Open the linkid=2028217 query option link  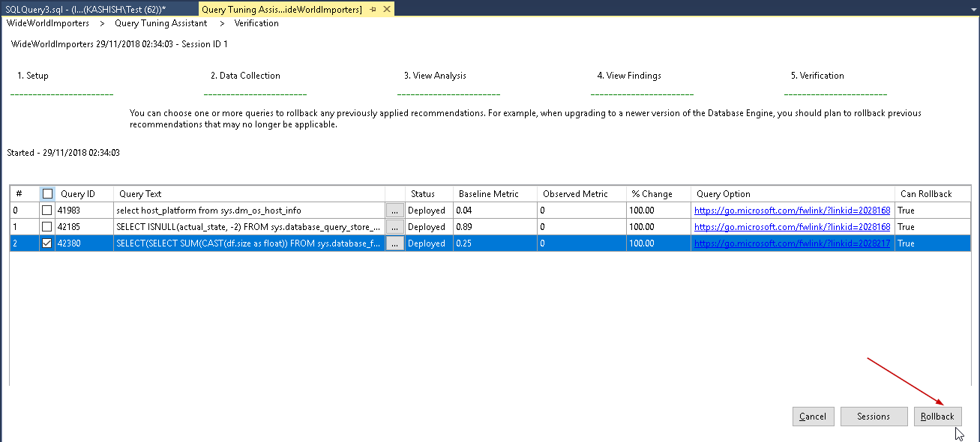pos(792,243)
